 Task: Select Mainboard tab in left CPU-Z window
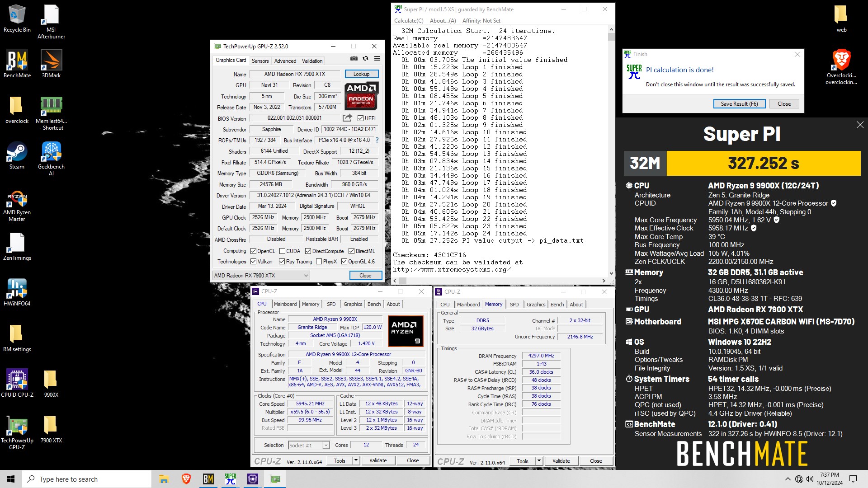click(x=285, y=304)
